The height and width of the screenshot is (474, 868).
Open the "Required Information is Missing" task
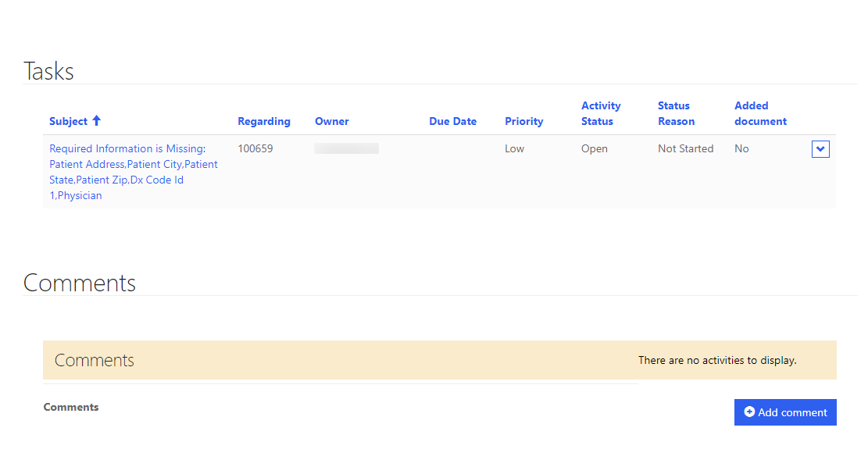coord(127,148)
